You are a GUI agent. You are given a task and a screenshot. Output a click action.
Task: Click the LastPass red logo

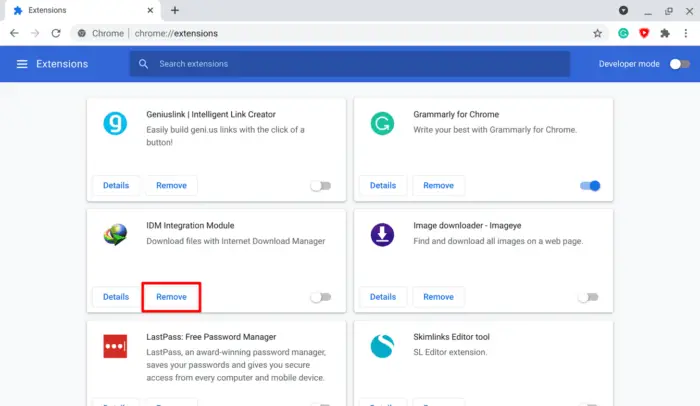(115, 346)
